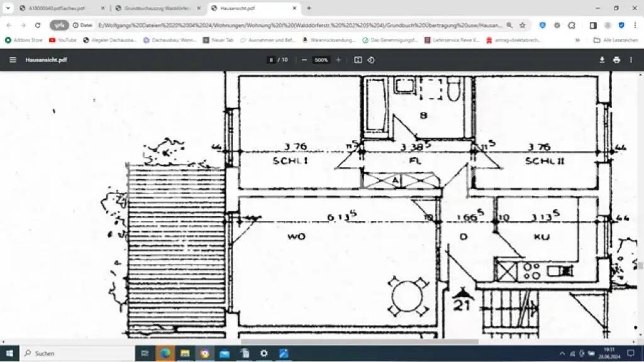Viewport: 644px width, 362px height.
Task: Print the PDF document
Action: pos(616,60)
